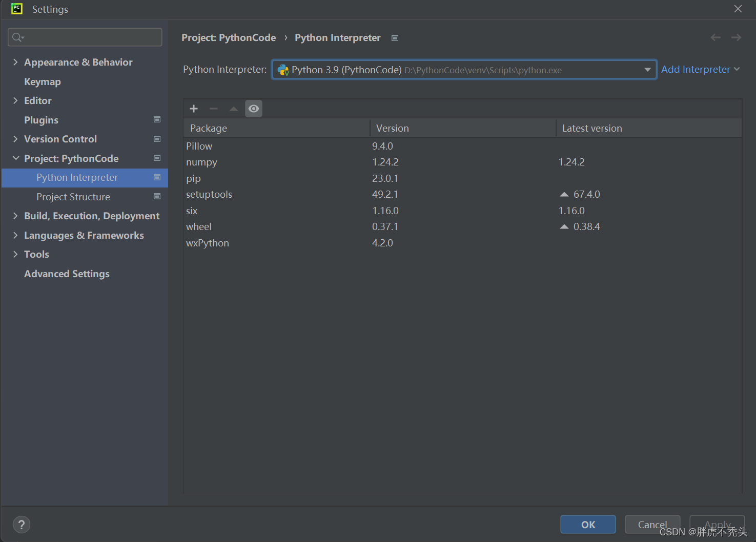This screenshot has height=542, width=756.
Task: Focus the settings search field
Action: (x=85, y=37)
